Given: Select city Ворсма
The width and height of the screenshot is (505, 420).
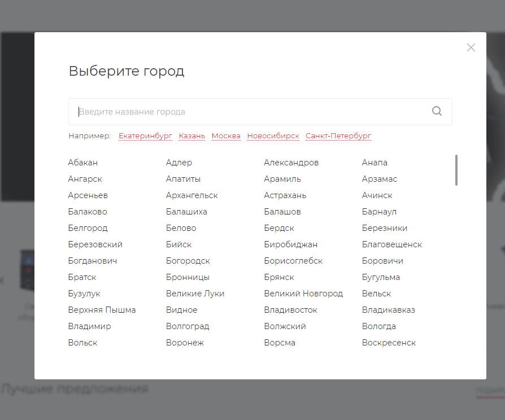Looking at the screenshot, I should point(280,343).
